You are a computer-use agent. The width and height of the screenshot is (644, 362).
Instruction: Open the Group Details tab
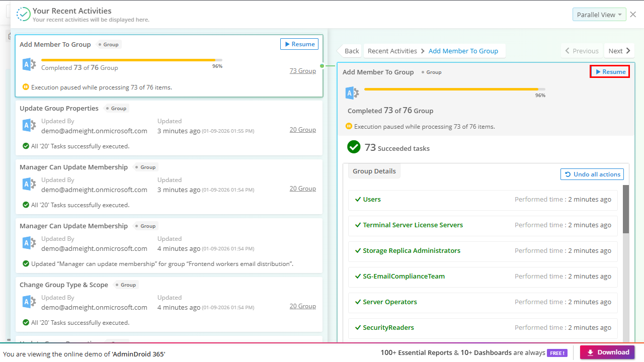point(374,171)
